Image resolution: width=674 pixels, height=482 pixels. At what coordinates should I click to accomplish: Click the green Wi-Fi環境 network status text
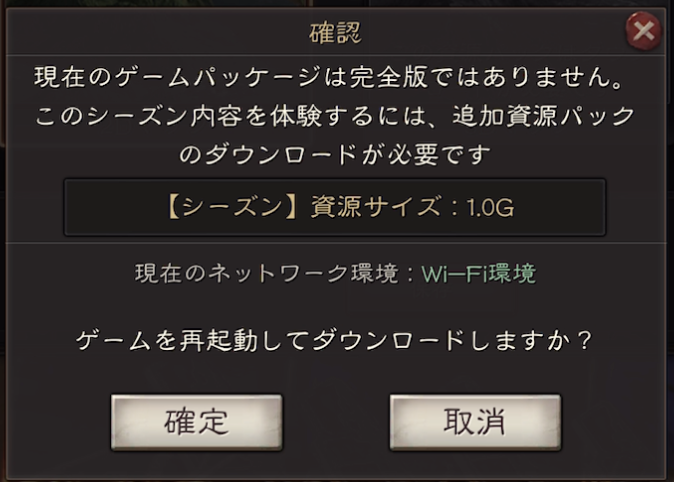[x=478, y=273]
